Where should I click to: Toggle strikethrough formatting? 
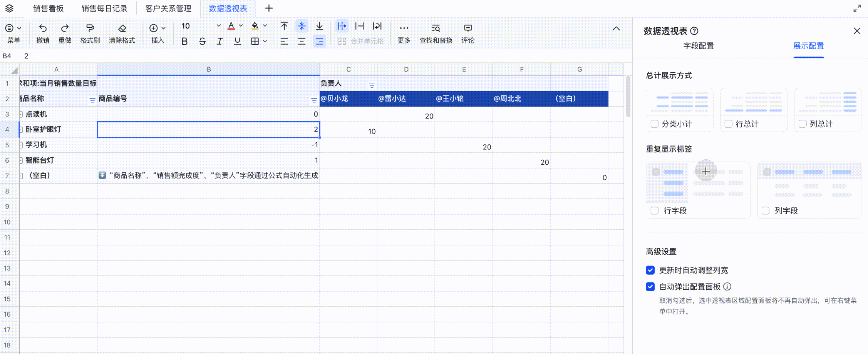coord(202,41)
